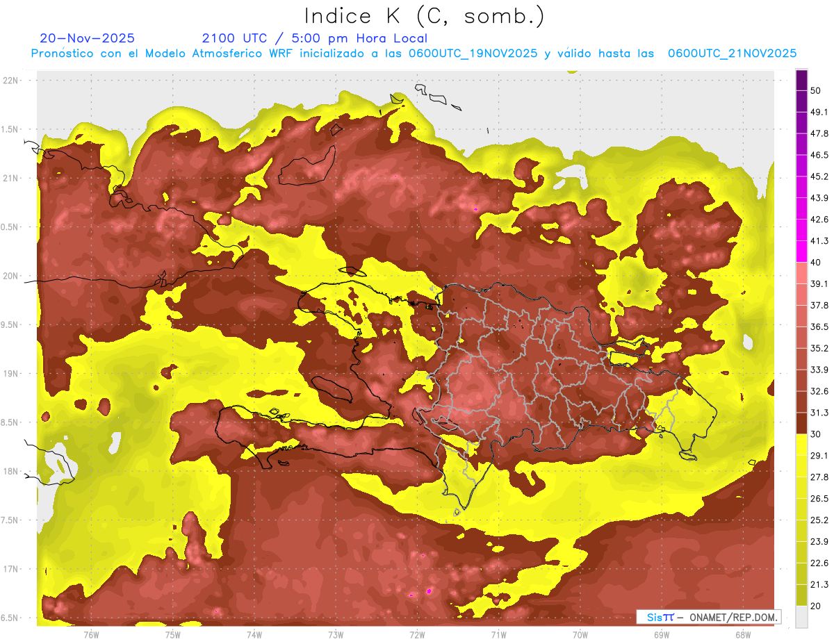Pick the dark purple swatch above 50
The height and width of the screenshot is (644, 834).
[x=801, y=80]
